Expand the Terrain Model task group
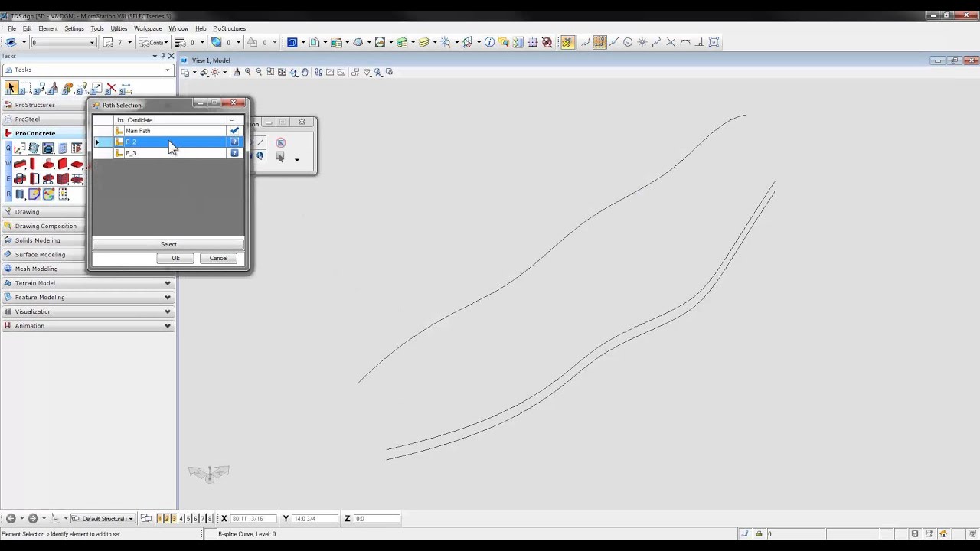Viewport: 980px width, 551px height. 88,283
